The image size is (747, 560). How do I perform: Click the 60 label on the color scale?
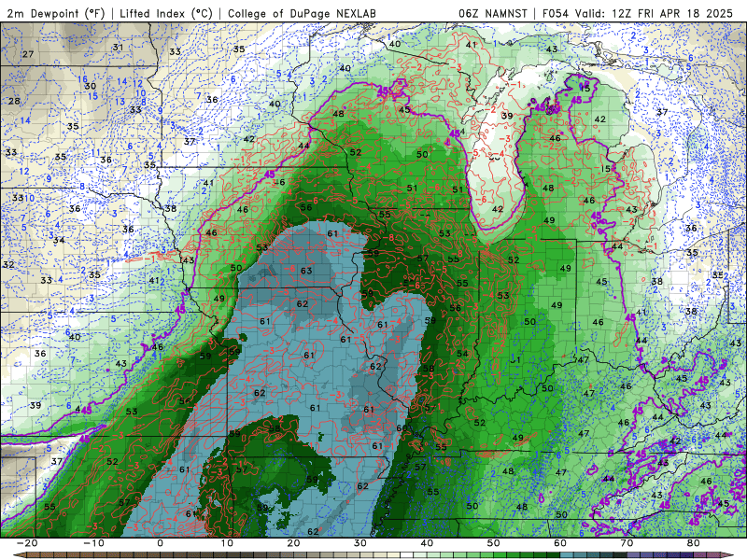(x=560, y=543)
